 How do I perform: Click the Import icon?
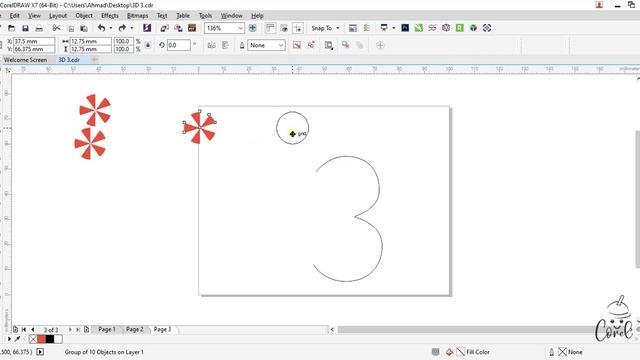click(164, 28)
